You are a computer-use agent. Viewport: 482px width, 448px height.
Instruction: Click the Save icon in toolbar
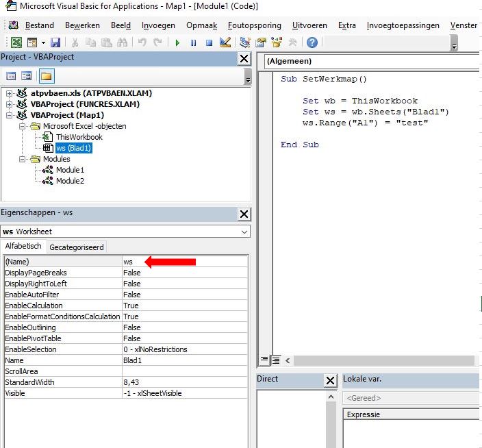(x=55, y=43)
